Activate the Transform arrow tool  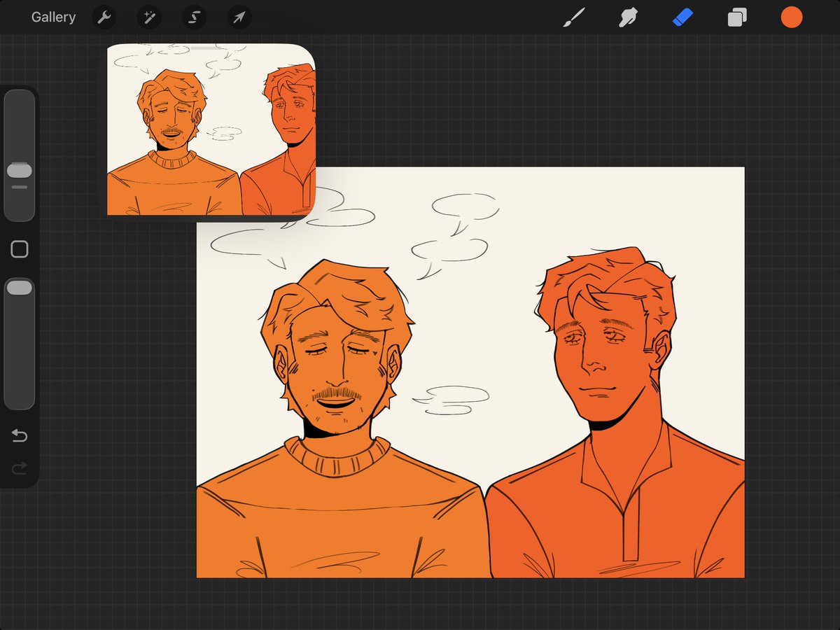[239, 17]
